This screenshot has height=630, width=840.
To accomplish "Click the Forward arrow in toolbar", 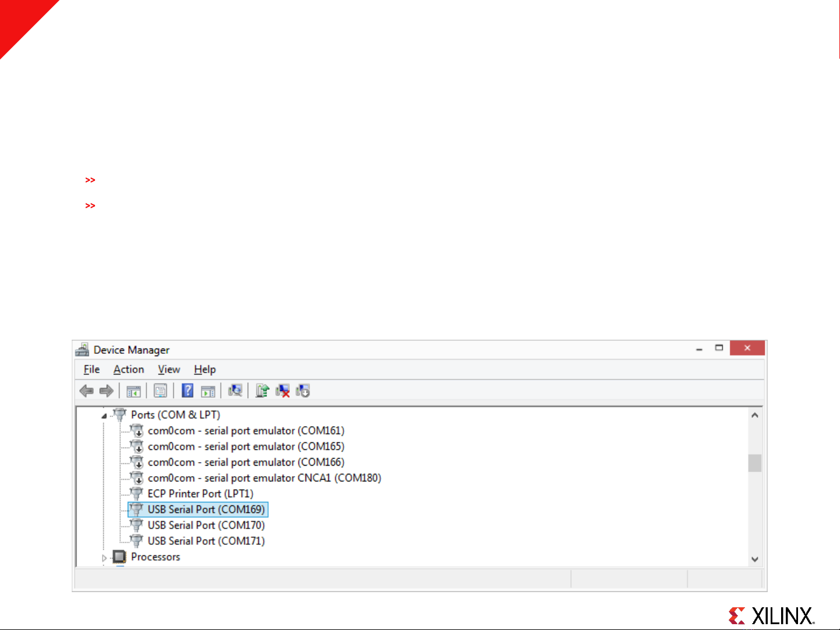I will click(x=106, y=391).
